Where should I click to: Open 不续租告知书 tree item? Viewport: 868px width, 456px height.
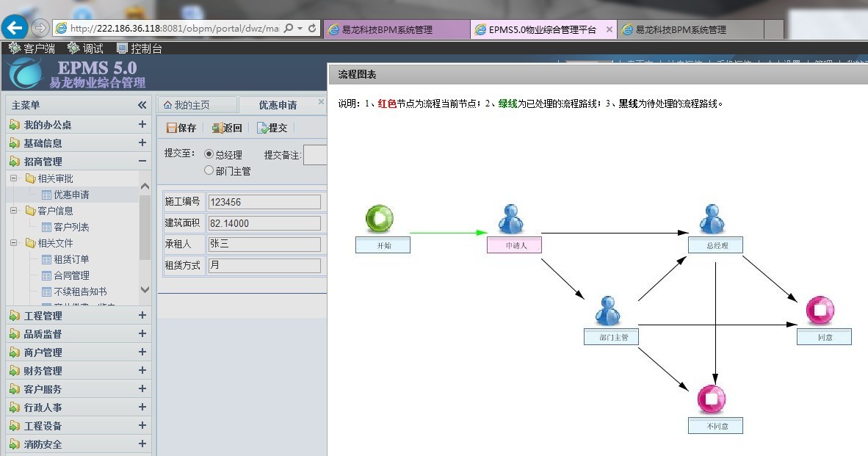[x=80, y=291]
